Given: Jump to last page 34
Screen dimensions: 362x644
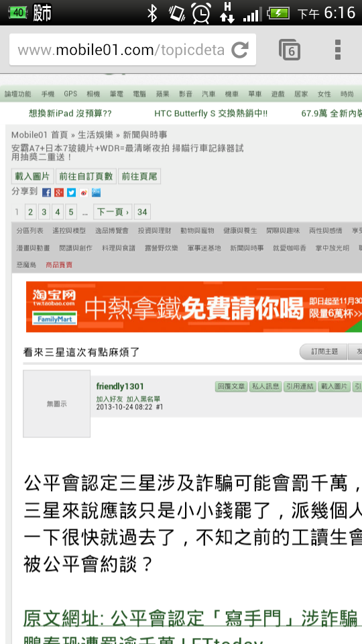Looking at the screenshot, I should [142, 212].
